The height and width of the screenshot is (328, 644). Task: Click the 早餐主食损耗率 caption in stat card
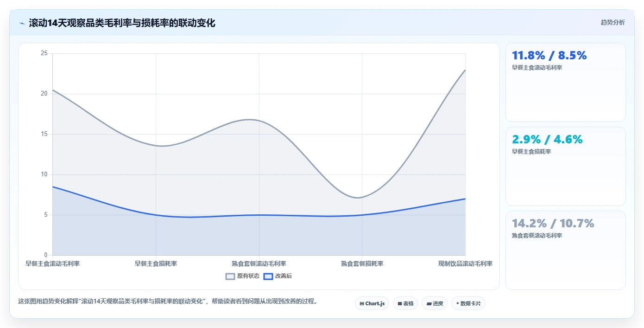pos(531,152)
